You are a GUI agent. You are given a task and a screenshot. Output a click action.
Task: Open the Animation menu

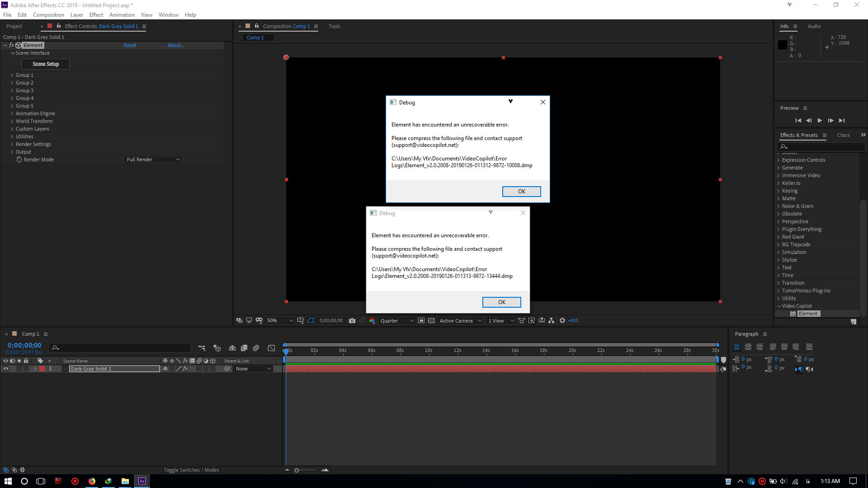click(122, 15)
